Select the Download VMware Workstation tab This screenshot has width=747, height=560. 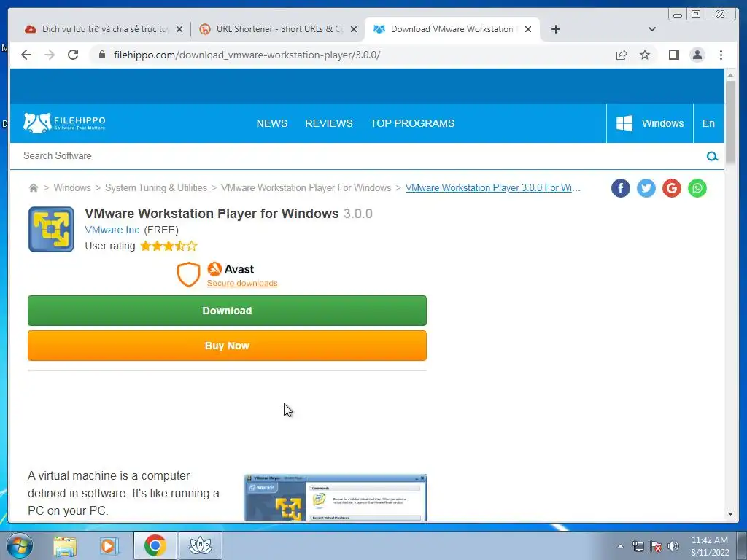(452, 29)
